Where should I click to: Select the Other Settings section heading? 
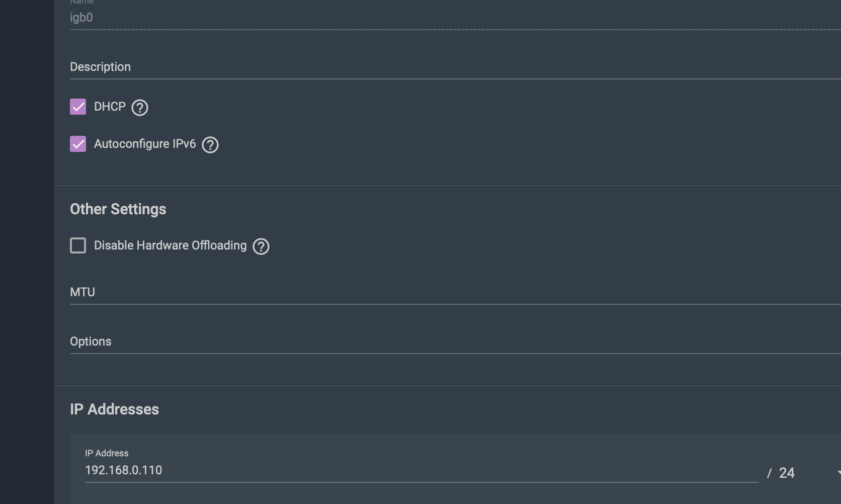118,209
